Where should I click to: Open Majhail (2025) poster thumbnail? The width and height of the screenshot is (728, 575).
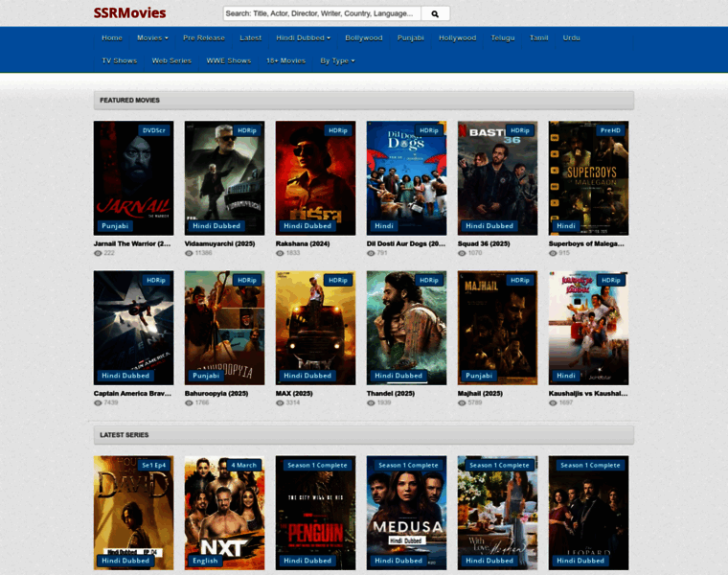coord(498,328)
